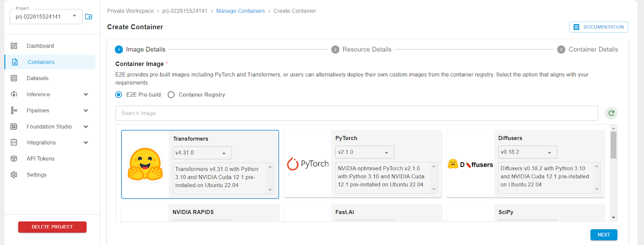This screenshot has height=245, width=644.
Task: Click the Datasets icon in sidebar
Action: click(x=14, y=78)
